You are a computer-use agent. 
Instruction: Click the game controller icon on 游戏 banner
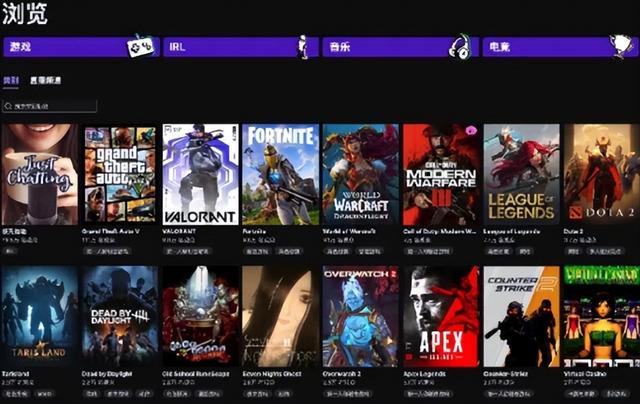tap(141, 47)
